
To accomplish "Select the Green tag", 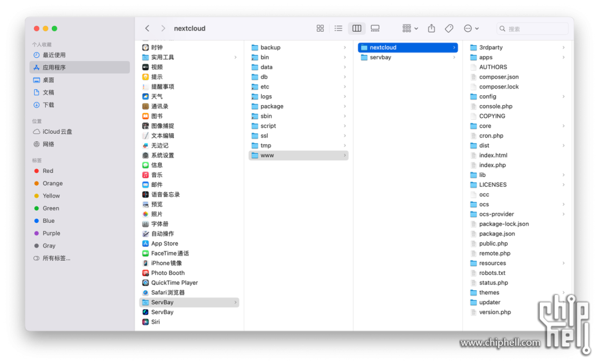I will pos(79,208).
